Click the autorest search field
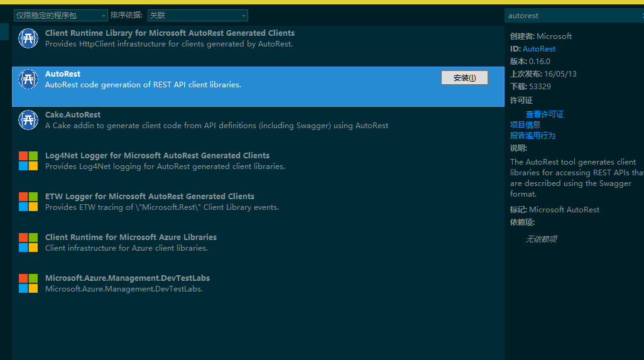Screen dimensions: 644x360 (x=574, y=16)
